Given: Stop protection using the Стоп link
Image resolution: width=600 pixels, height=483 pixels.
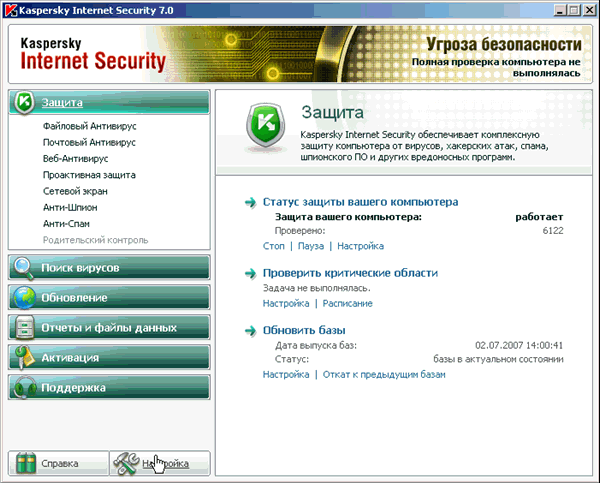Looking at the screenshot, I should click(x=273, y=246).
